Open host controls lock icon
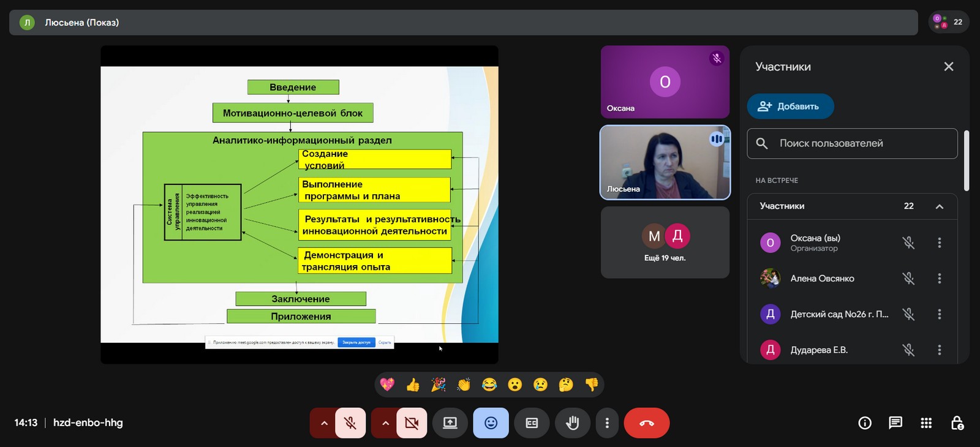 (x=957, y=423)
